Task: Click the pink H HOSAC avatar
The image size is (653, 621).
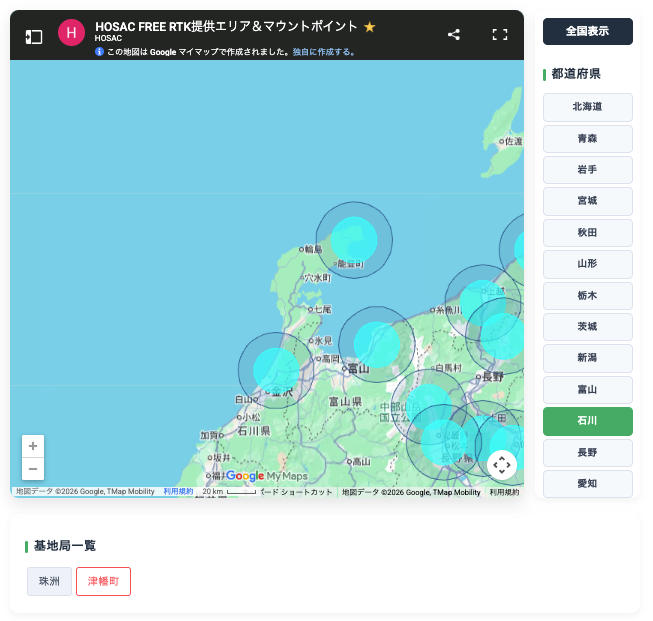Action: [71, 32]
